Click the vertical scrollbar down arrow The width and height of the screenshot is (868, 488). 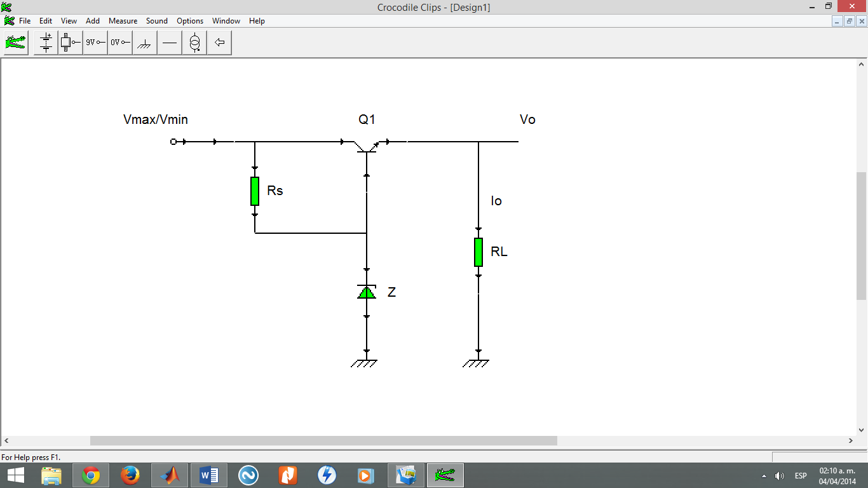862,430
